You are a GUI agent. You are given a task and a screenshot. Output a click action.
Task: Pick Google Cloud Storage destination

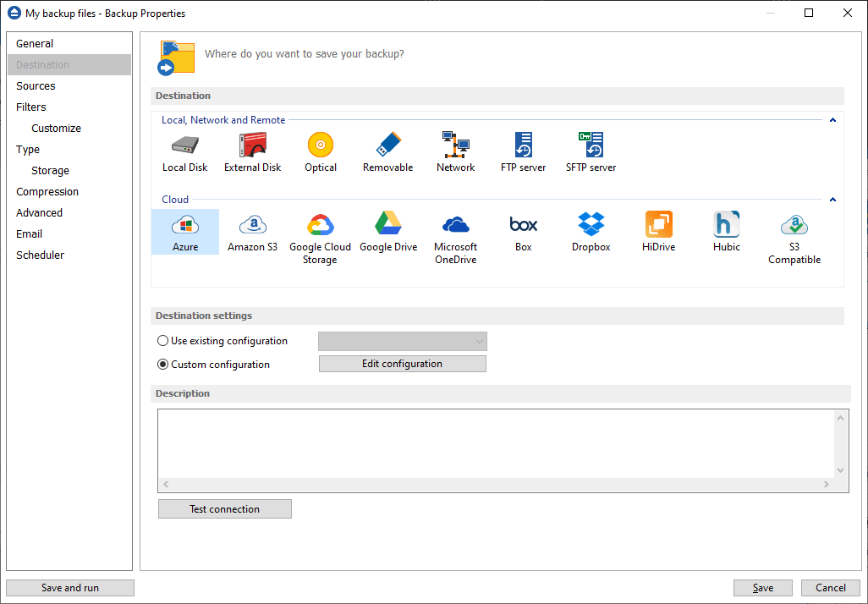pyautogui.click(x=320, y=238)
